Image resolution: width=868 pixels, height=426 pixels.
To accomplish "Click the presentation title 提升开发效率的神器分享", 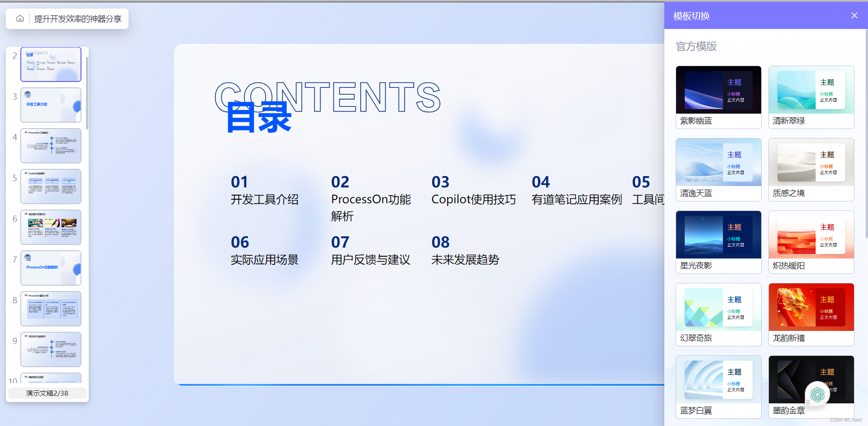I will [78, 19].
